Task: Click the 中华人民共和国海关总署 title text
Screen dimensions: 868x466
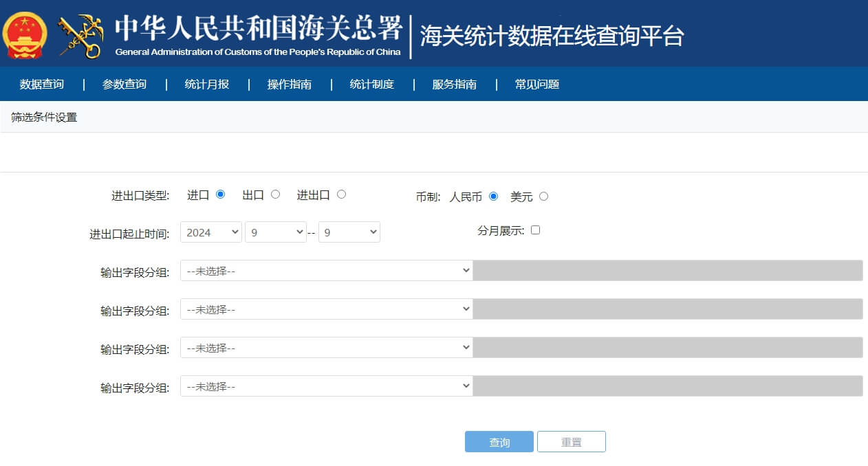Action: tap(258, 27)
